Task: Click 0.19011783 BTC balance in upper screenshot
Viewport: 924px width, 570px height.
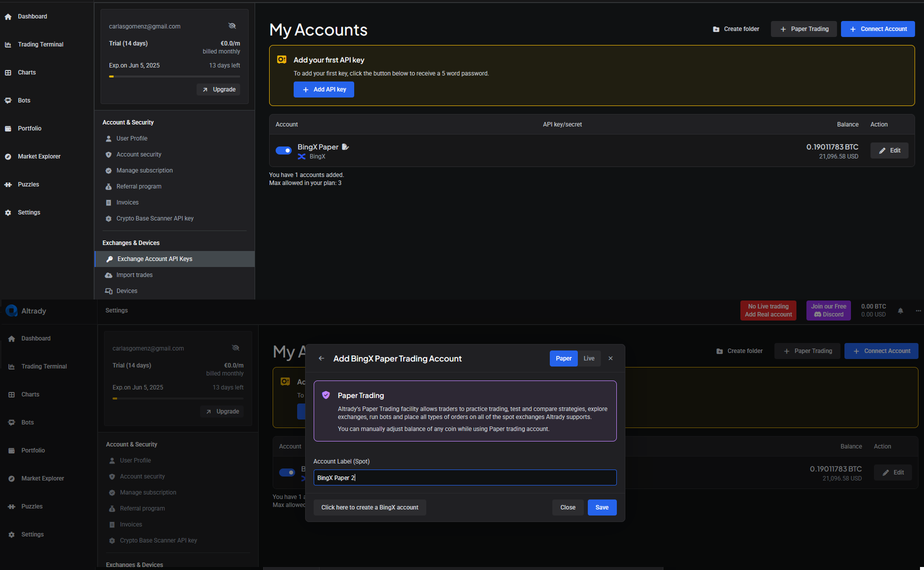Action: point(832,147)
